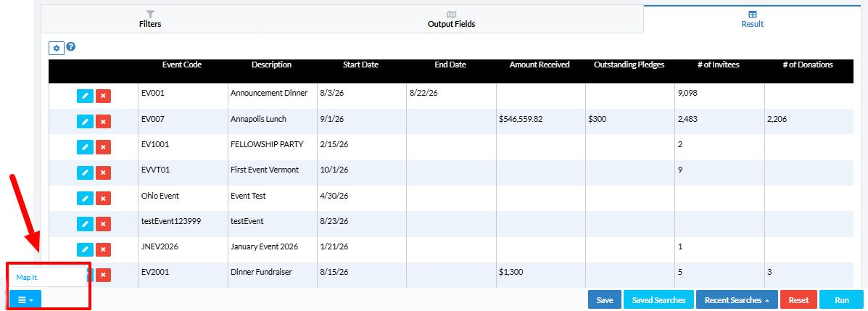
Task: Sort by Amount Received column header
Action: pos(540,65)
